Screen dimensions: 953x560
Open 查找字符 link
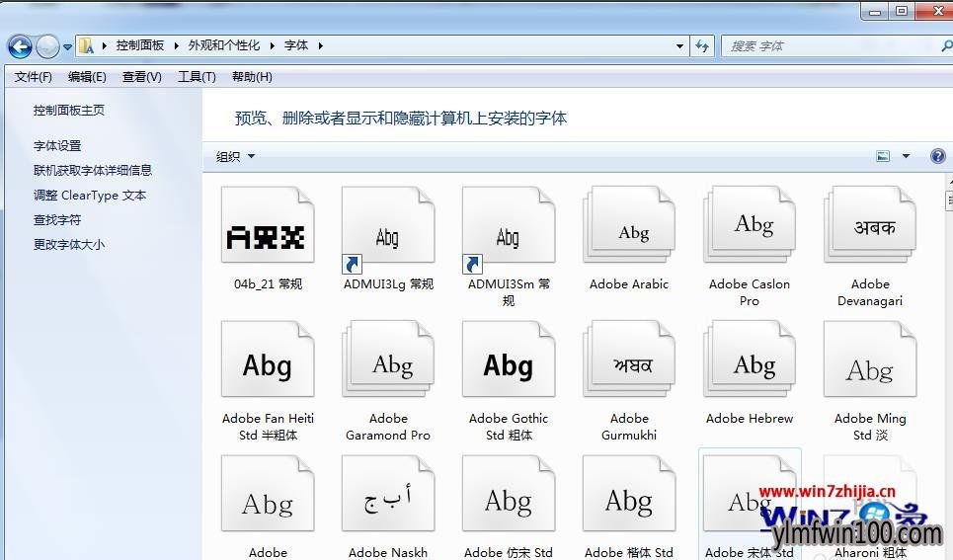[x=57, y=220]
